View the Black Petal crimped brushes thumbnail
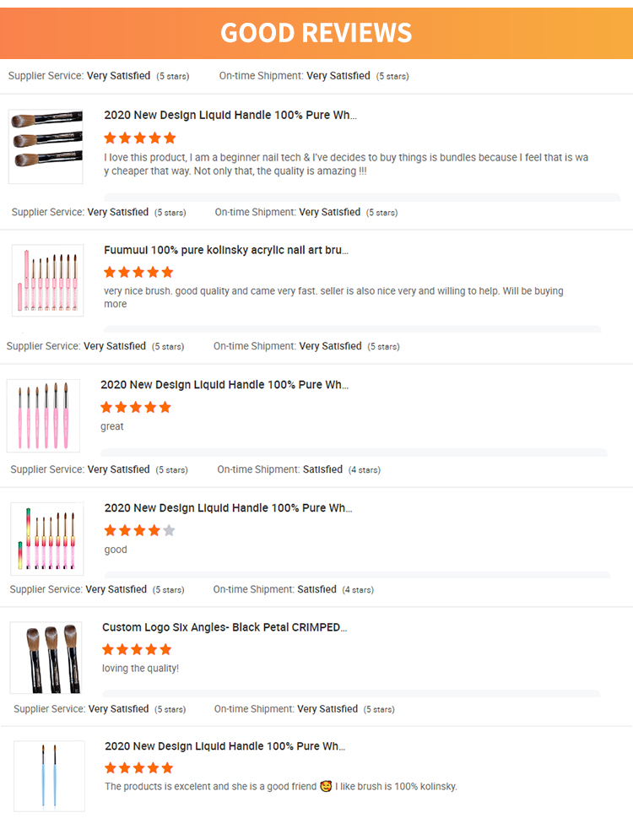This screenshot has height=840, width=633. tap(46, 658)
